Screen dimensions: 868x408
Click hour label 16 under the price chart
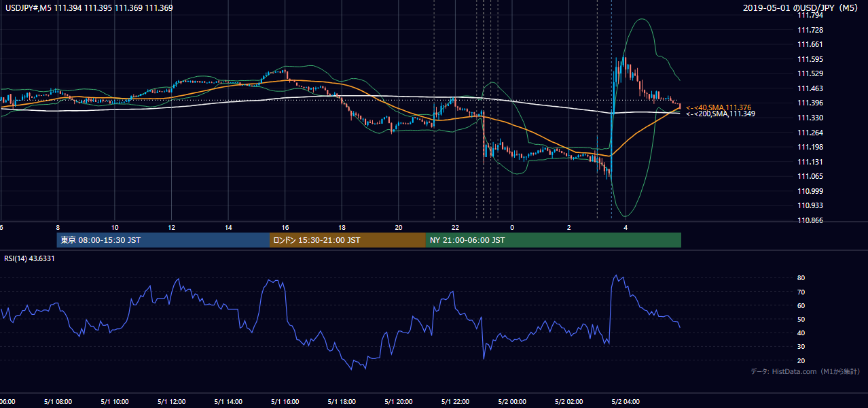coord(285,227)
